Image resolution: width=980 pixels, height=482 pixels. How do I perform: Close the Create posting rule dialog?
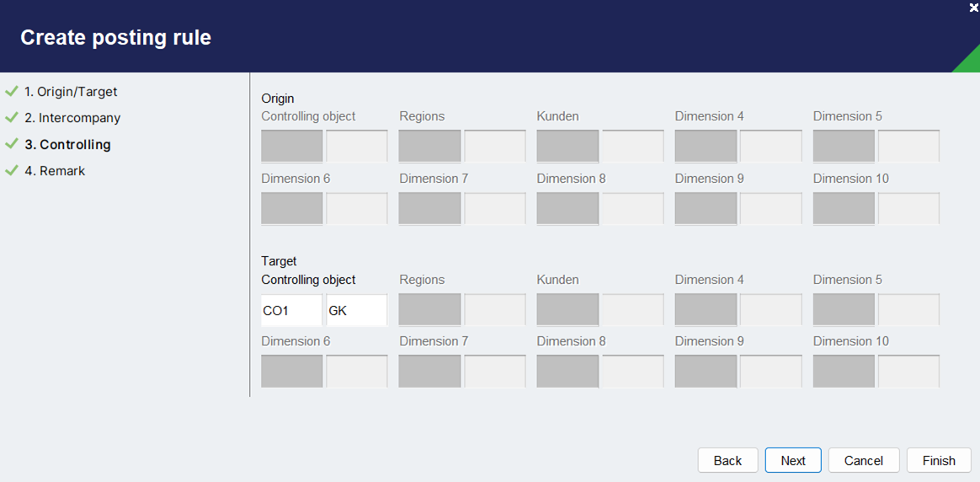pos(973,8)
